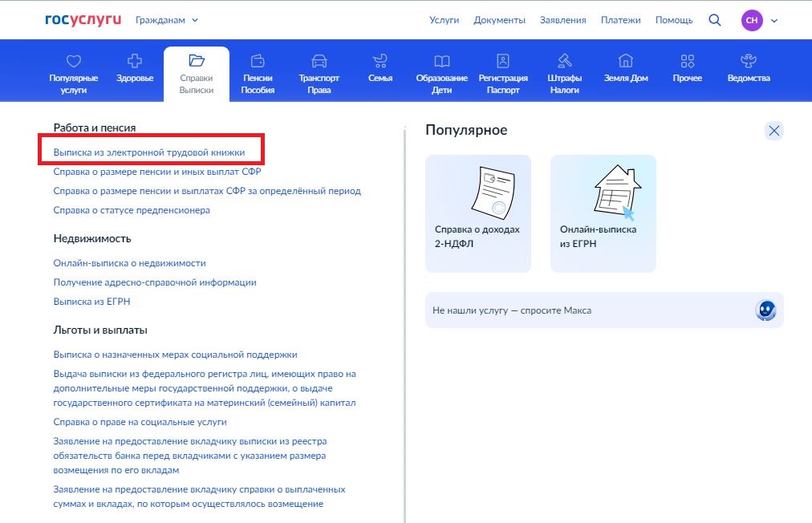This screenshot has height=523, width=812.
Task: Open the Образование Дети book icon
Action: click(x=441, y=62)
